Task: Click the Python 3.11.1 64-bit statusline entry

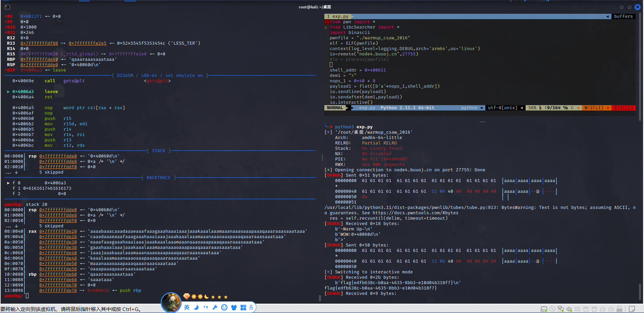Action: pos(407,108)
